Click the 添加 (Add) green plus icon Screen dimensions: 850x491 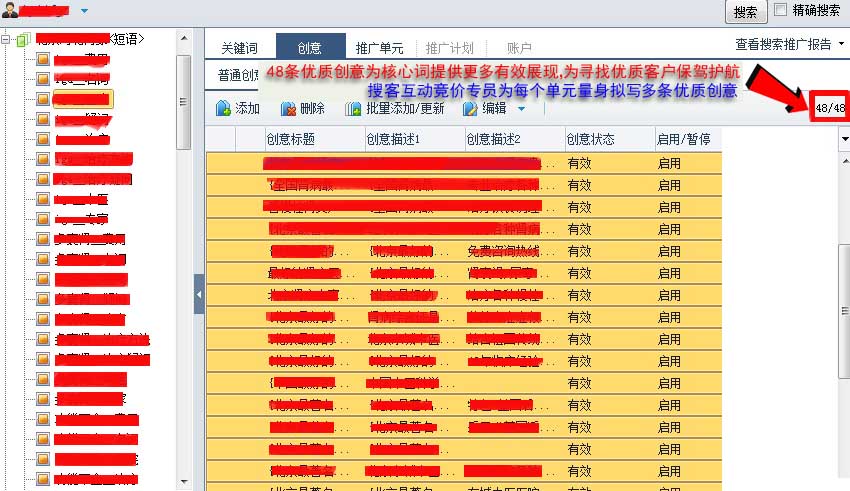(222, 109)
